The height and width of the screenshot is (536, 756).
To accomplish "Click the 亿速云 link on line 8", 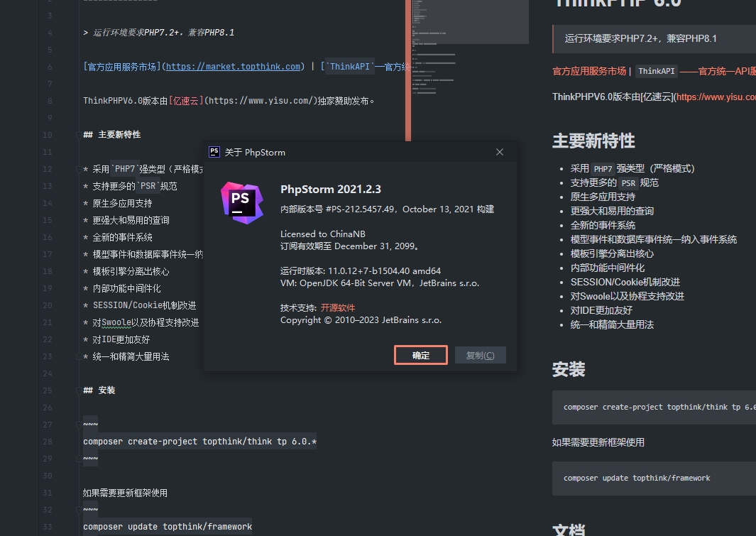I will click(x=187, y=100).
